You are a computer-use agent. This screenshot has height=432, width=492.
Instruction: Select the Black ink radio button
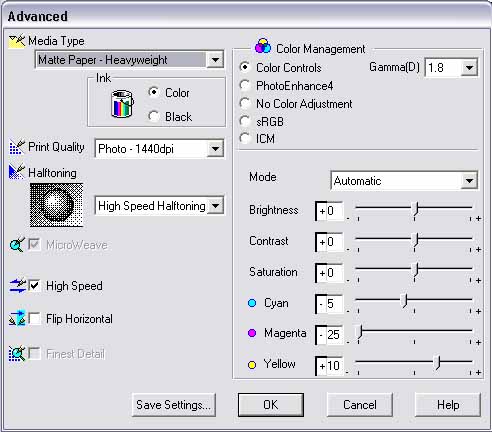point(153,116)
